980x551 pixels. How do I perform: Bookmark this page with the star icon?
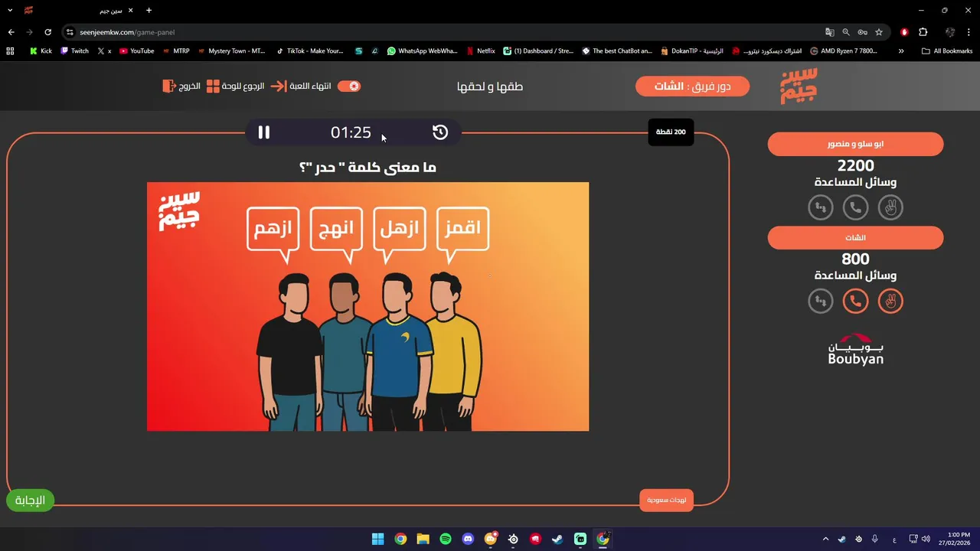[x=879, y=32]
